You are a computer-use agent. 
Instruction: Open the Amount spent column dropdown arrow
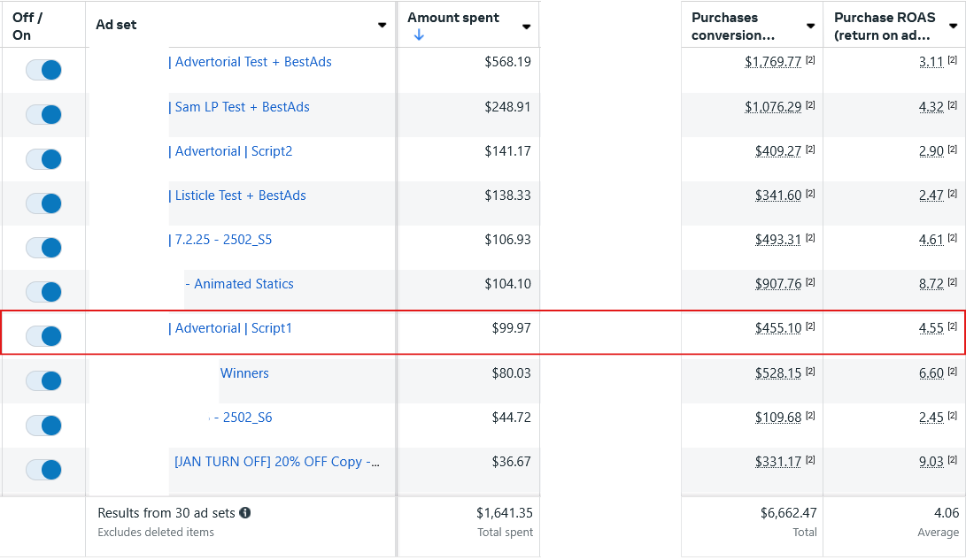pyautogui.click(x=527, y=27)
